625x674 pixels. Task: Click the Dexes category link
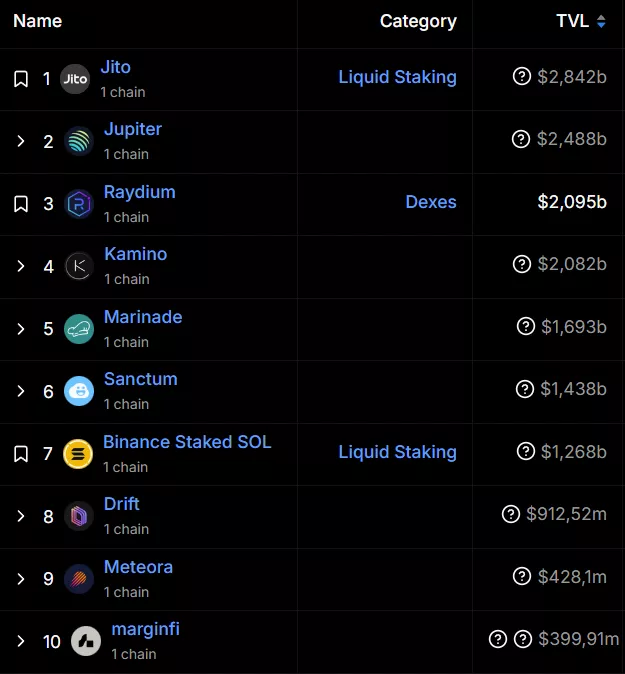(431, 202)
